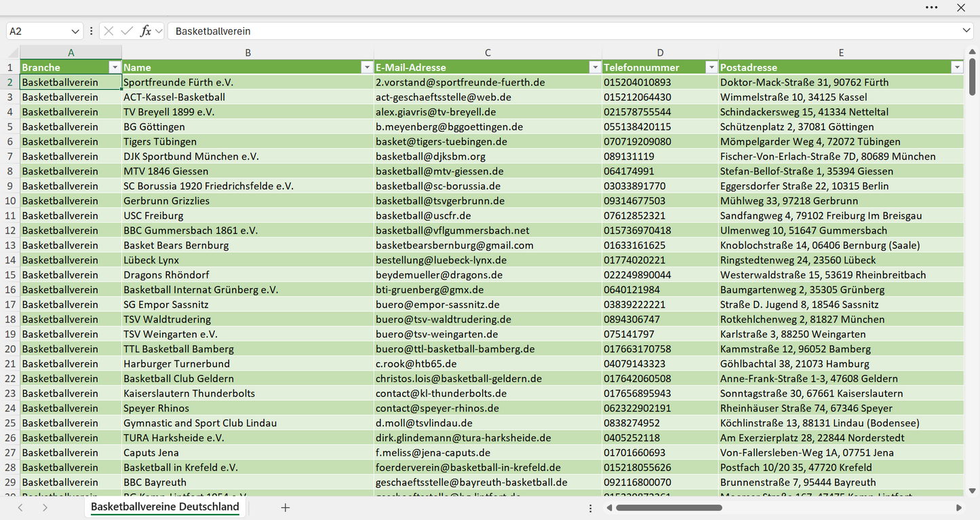Screen dimensions: 980x520
Task: Click the cell Caputs Jena
Action: pyautogui.click(x=248, y=453)
